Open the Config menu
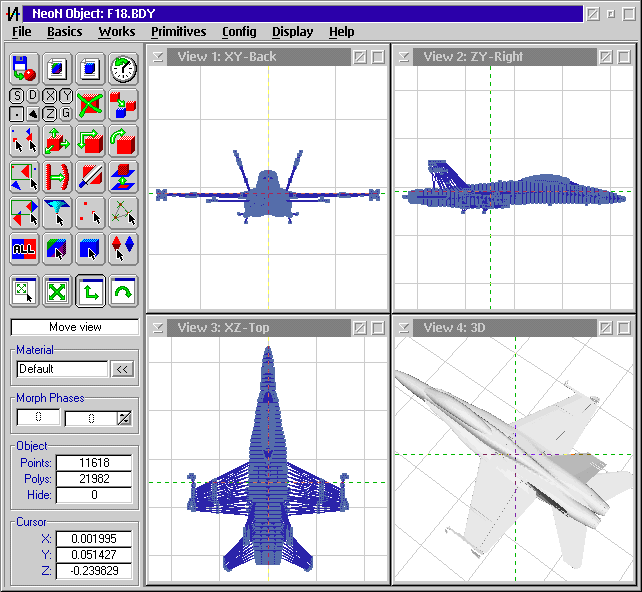 coord(239,32)
